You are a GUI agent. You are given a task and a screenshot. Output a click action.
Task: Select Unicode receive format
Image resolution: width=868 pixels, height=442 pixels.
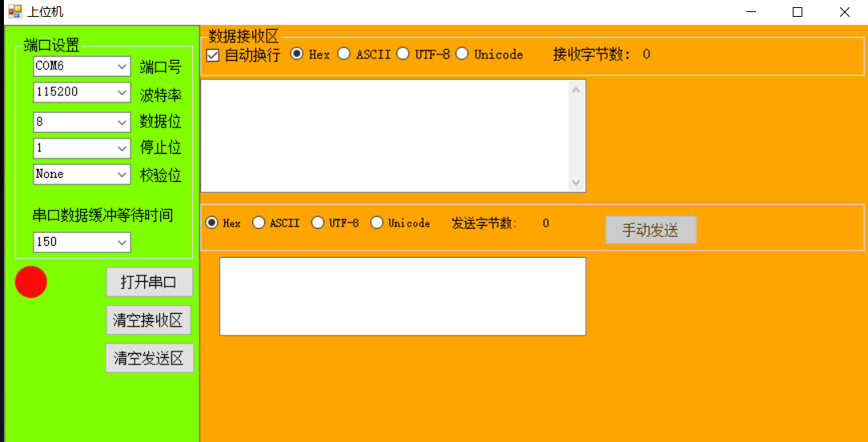462,54
